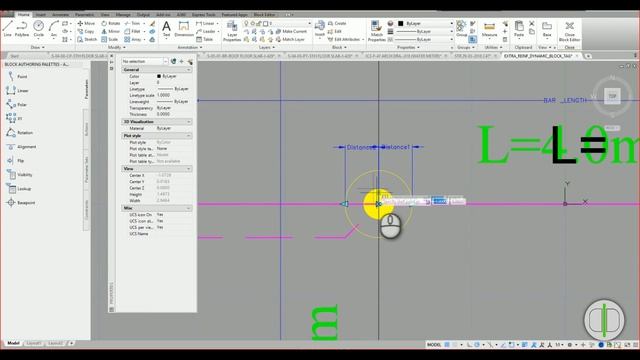Click Close Block Editor

click(569, 31)
